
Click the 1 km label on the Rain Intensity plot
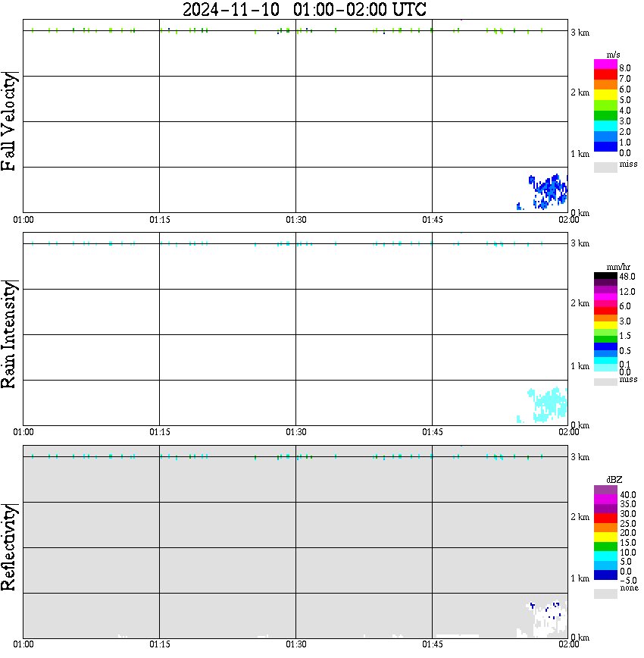580,366
